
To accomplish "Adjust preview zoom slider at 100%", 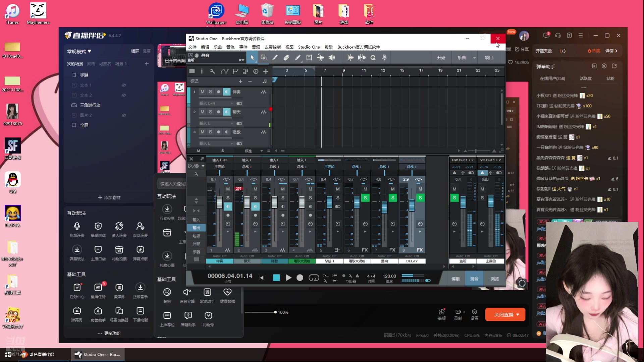I will (x=275, y=312).
